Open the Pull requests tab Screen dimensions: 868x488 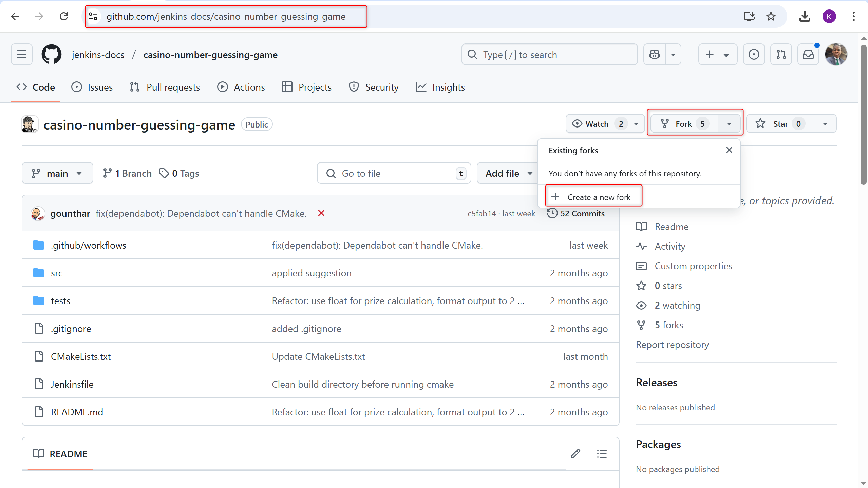[165, 87]
